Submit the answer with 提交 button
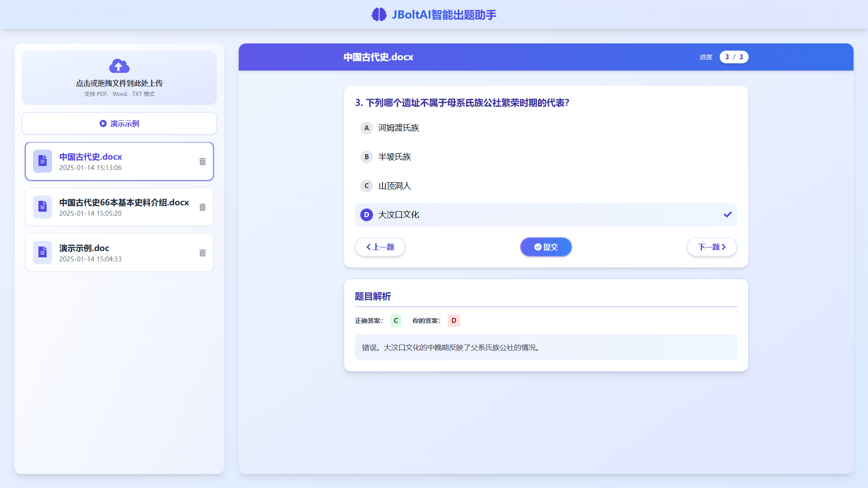Viewport: 868px width, 488px height. pyautogui.click(x=546, y=247)
